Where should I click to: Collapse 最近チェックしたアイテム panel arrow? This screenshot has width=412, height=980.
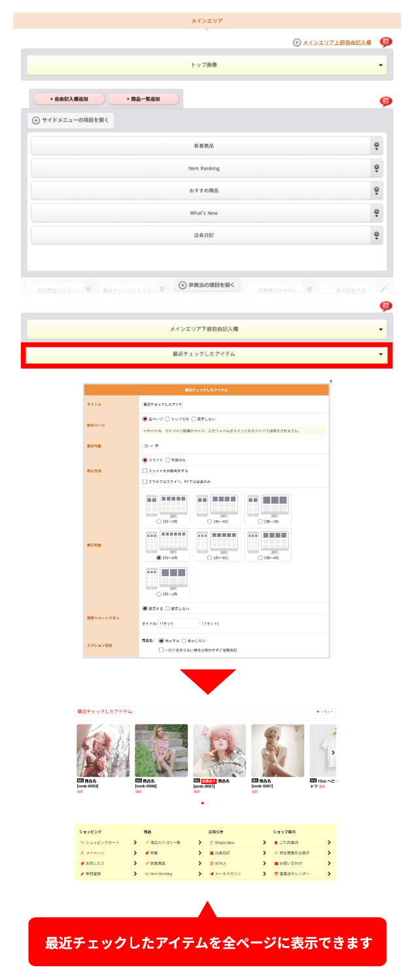pos(381,355)
